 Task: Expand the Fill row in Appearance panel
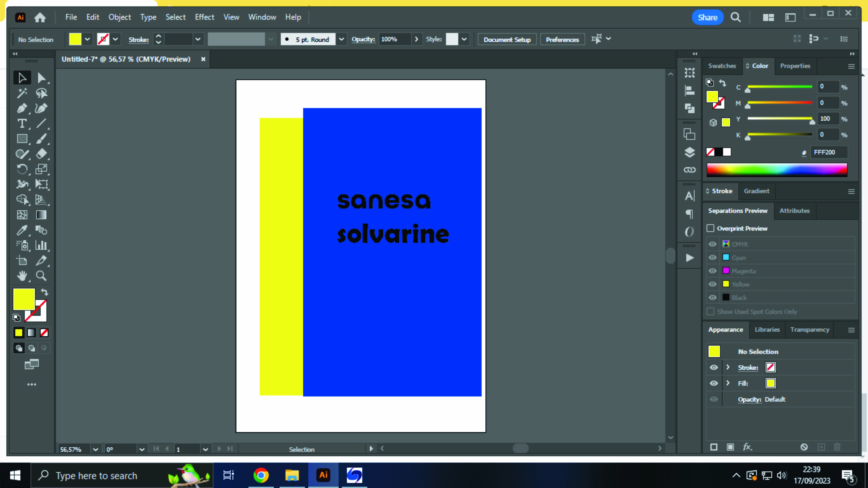click(x=728, y=383)
